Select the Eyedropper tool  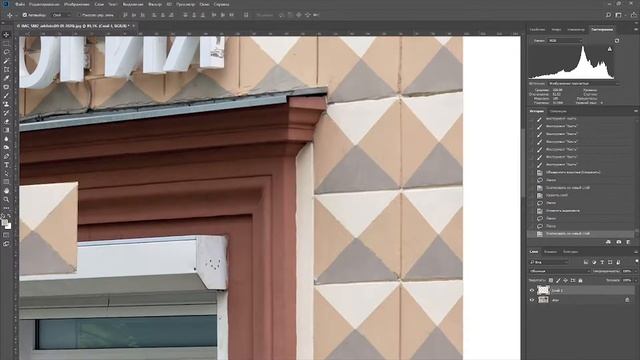coord(6,78)
